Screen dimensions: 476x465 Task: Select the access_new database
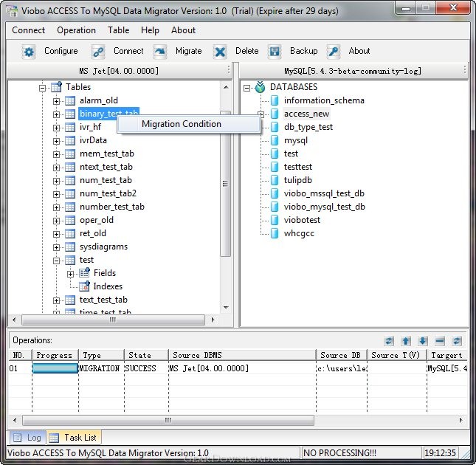306,114
